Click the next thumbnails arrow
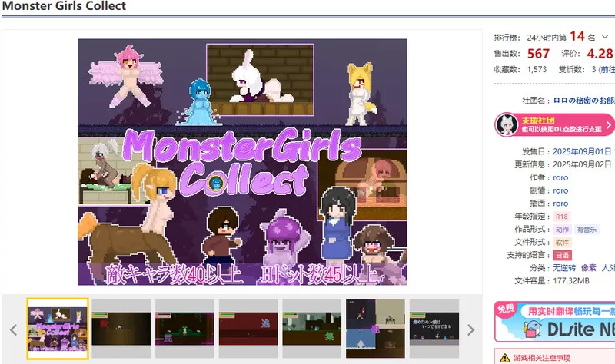The width and height of the screenshot is (615, 364). click(x=470, y=330)
